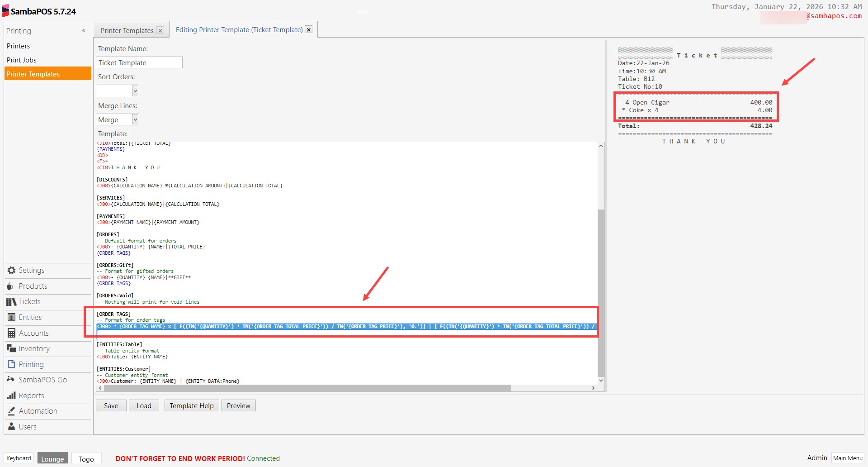Open the Inventory icon section
The image size is (868, 467).
click(x=11, y=348)
